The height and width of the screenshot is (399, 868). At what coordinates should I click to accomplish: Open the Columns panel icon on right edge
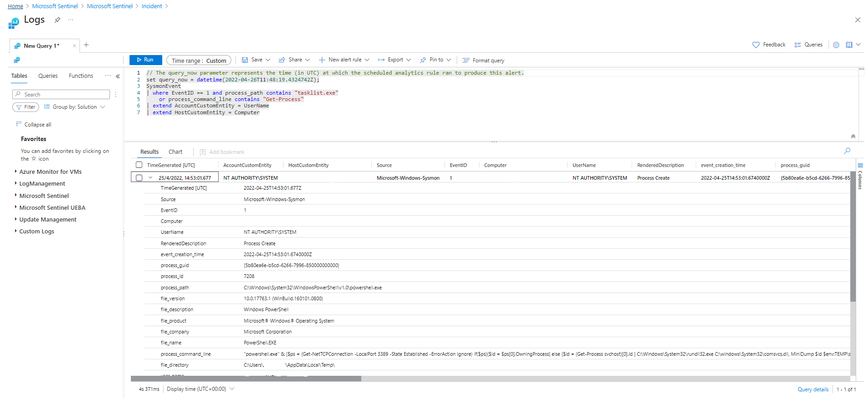point(860,166)
